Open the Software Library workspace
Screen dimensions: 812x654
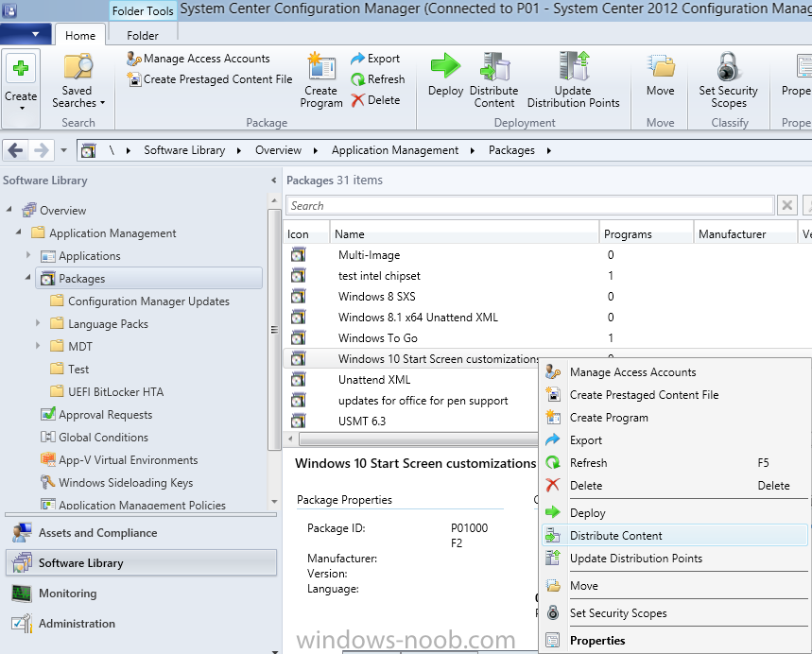(141, 563)
